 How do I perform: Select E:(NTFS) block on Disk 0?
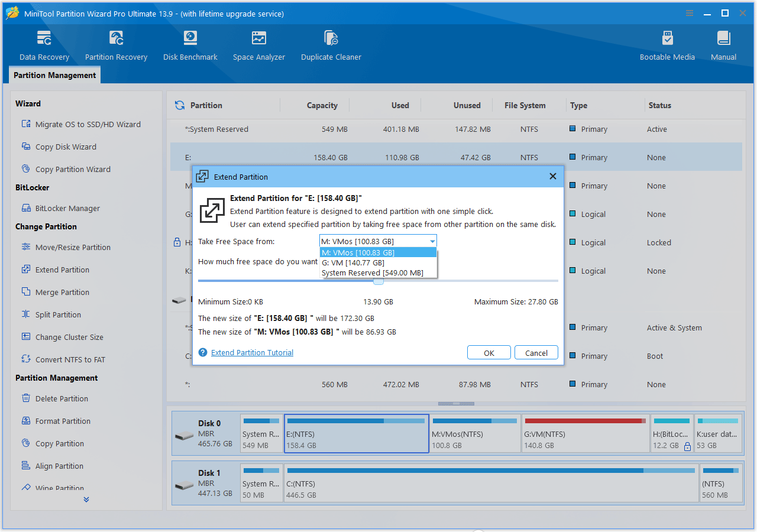pos(357,433)
